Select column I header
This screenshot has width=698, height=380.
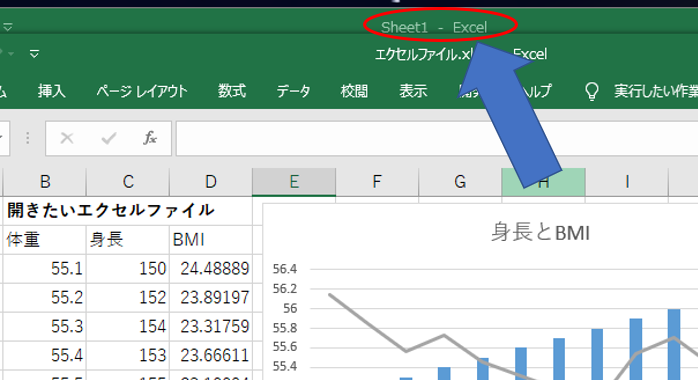pos(627,182)
